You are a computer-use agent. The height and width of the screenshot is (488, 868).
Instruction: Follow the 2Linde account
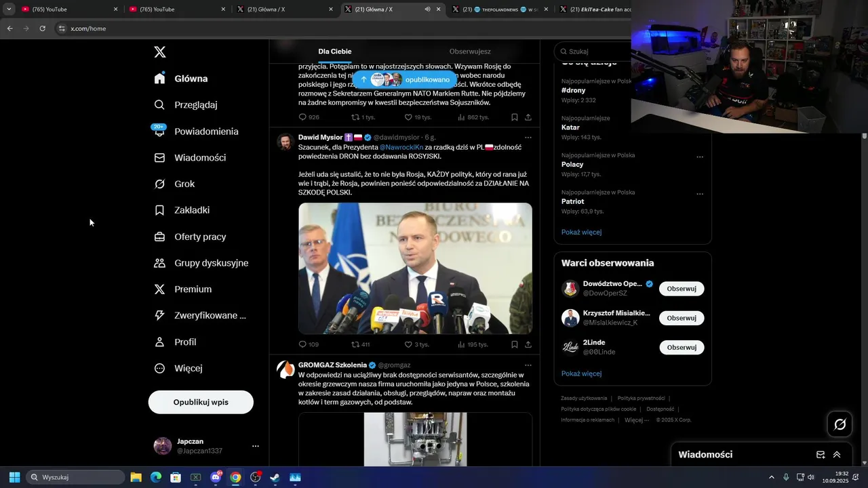[x=682, y=347]
